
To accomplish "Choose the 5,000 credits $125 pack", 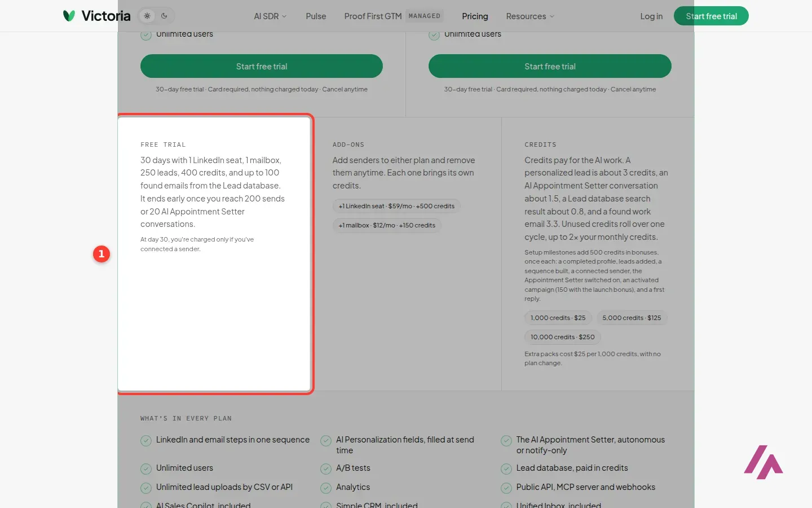I will click(x=632, y=318).
